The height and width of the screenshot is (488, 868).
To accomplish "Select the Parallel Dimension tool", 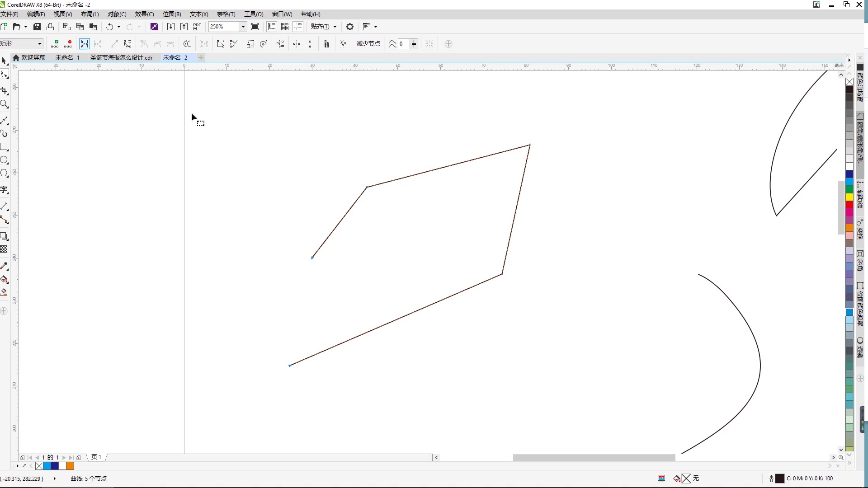I will [x=4, y=206].
